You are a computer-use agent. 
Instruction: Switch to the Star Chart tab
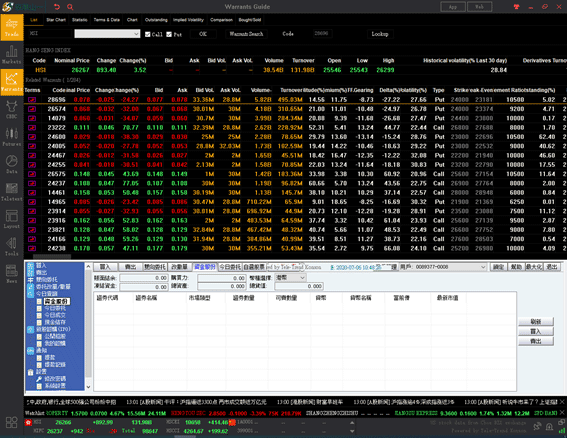pos(56,20)
